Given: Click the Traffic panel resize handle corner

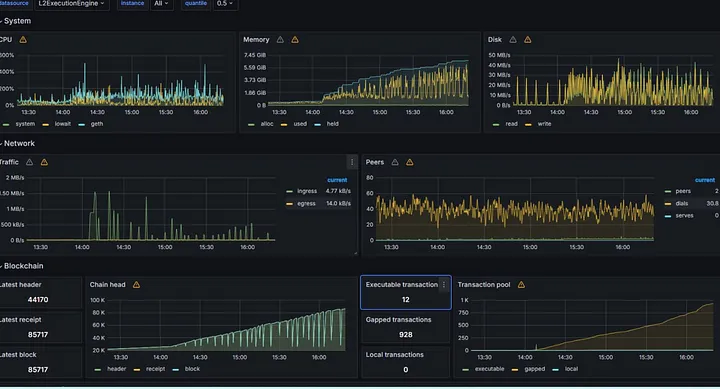Looking at the screenshot, I should tap(355, 253).
